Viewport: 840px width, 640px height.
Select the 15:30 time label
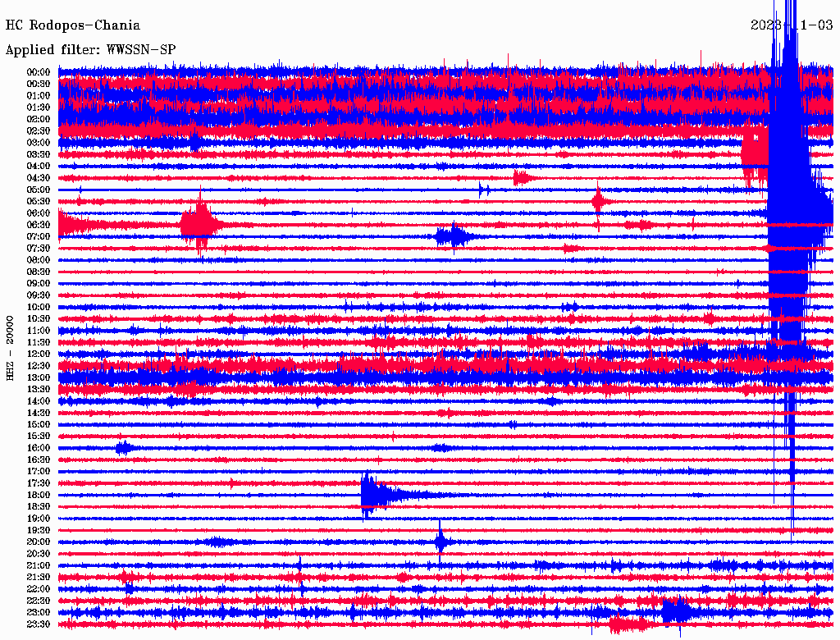tap(38, 437)
